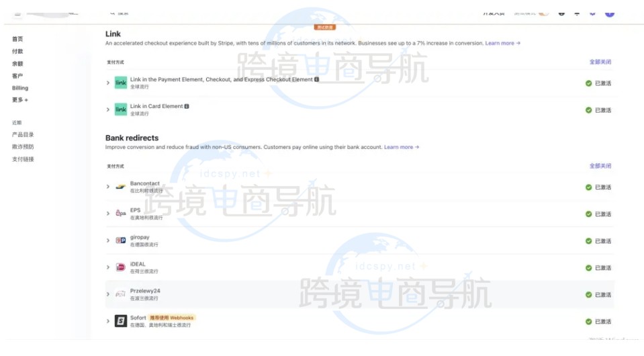The image size is (644, 356).
Task: Open info icon after Express Checkout Element
Action: pos(317,80)
